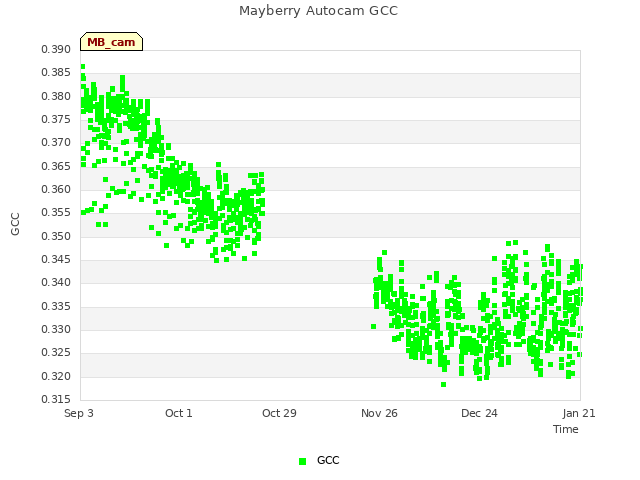Click the vertical GCC axis title
This screenshot has width=640, height=480.
(15, 224)
